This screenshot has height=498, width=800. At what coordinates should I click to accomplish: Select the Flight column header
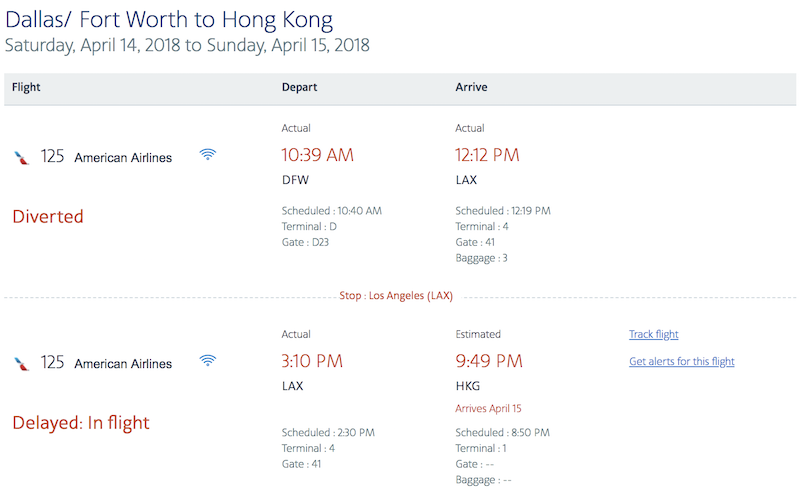(26, 87)
